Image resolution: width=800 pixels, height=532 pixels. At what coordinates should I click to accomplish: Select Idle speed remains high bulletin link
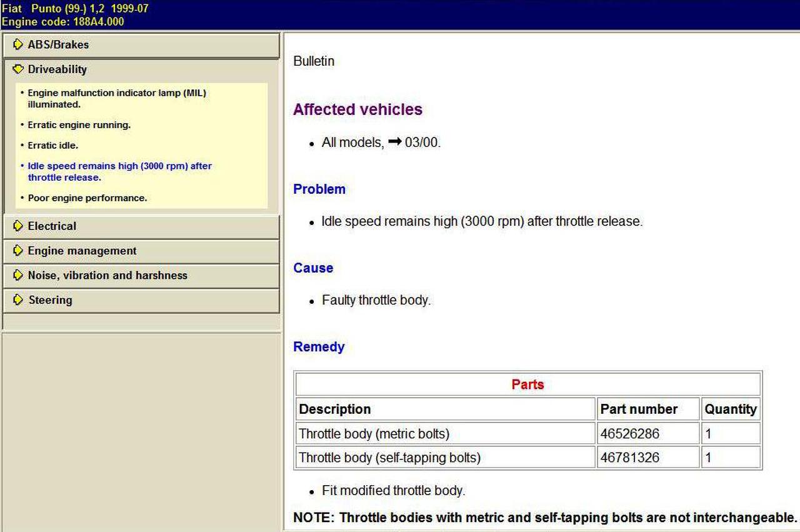119,172
